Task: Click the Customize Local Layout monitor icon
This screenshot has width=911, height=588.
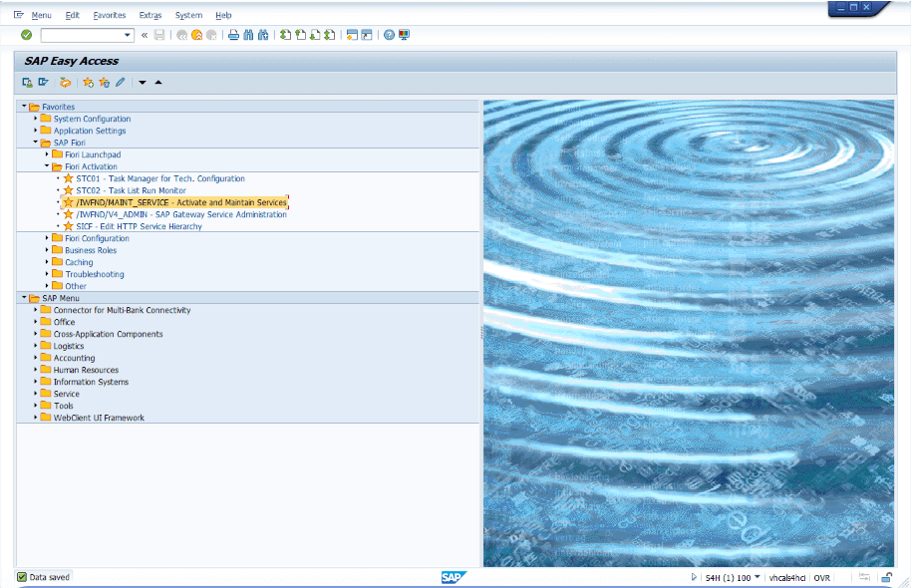Action: coord(404,35)
